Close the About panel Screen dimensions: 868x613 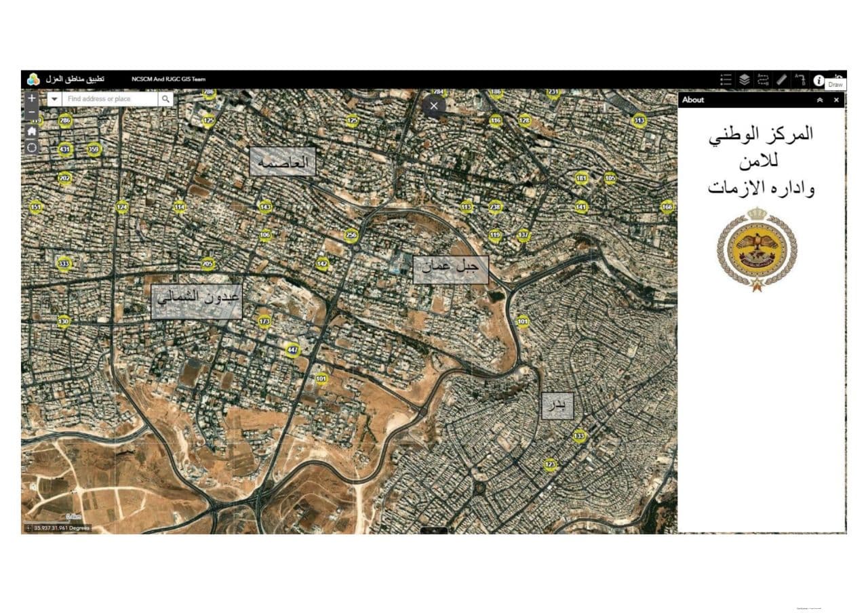tap(836, 100)
